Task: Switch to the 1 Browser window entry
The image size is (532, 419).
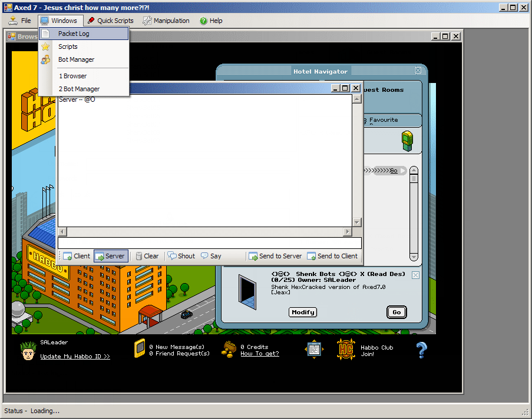Action: [x=84, y=76]
